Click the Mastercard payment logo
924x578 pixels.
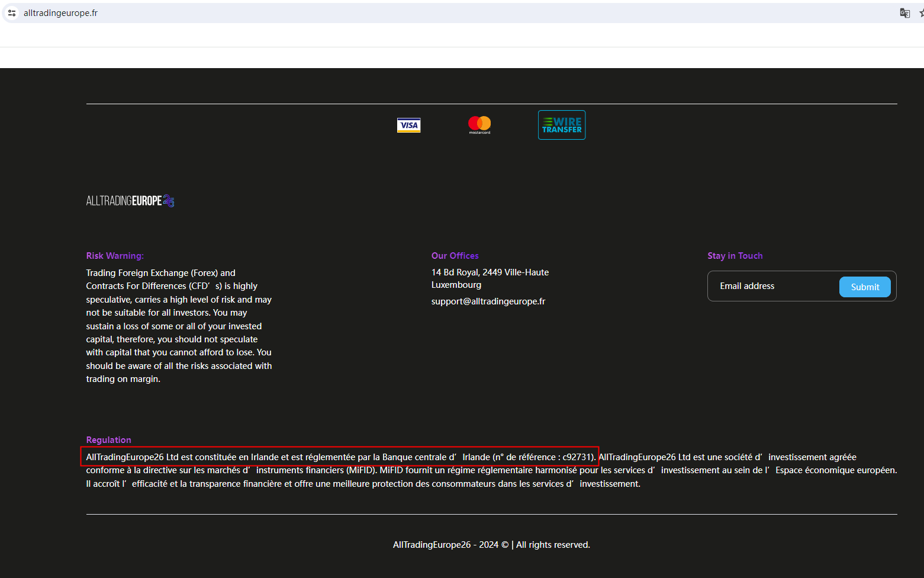click(479, 124)
